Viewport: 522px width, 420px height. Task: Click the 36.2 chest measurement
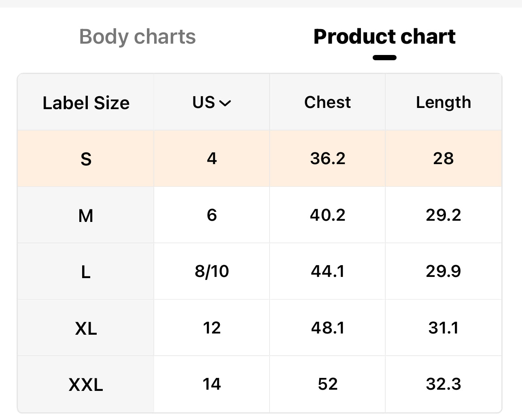327,158
